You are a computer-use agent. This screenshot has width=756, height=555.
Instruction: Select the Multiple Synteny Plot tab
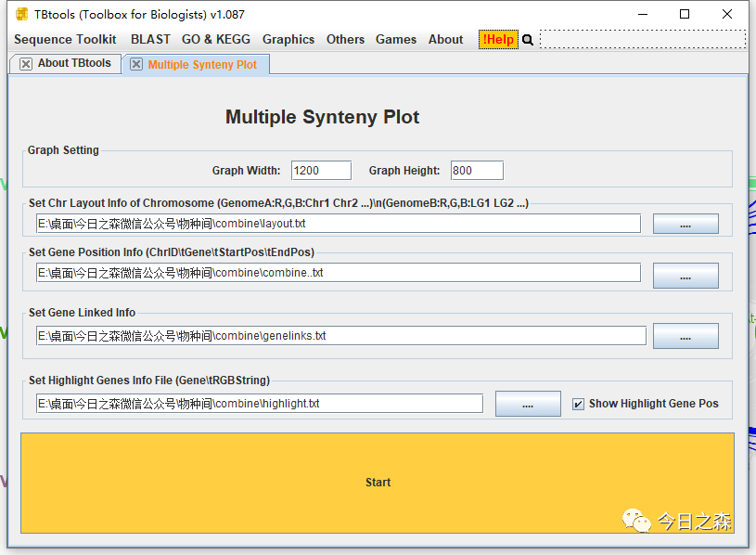(197, 65)
